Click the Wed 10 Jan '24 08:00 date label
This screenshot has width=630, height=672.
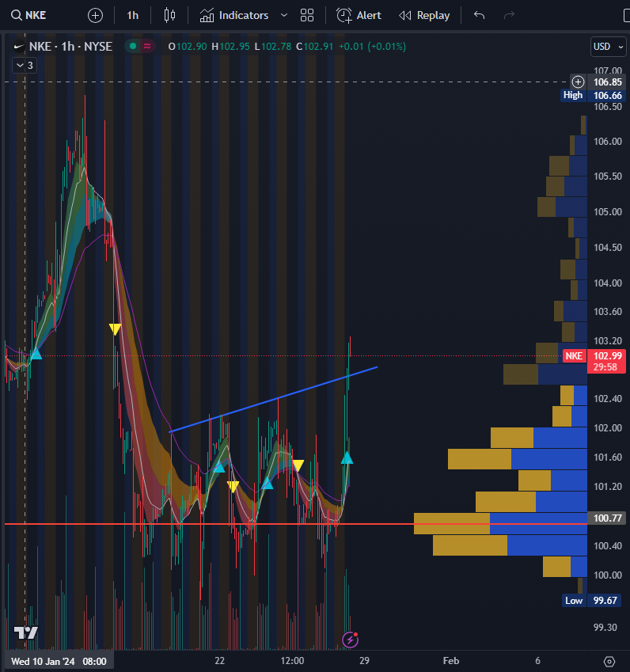pos(59,661)
